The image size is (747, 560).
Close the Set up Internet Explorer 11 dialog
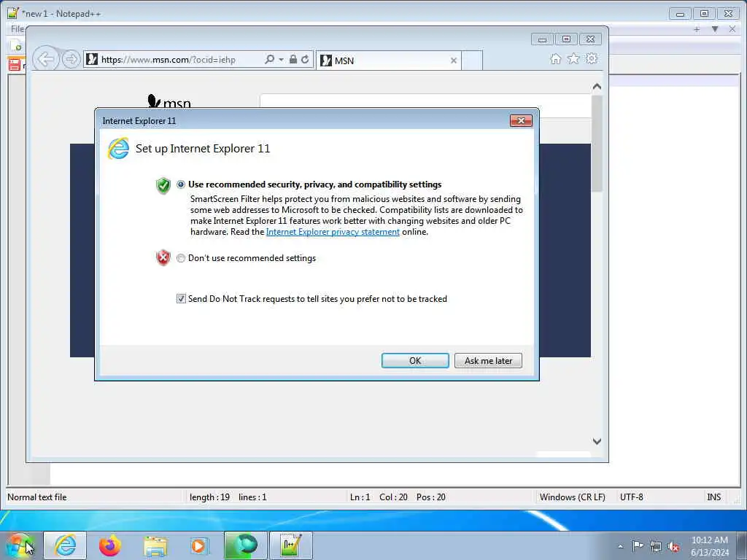[x=521, y=120]
